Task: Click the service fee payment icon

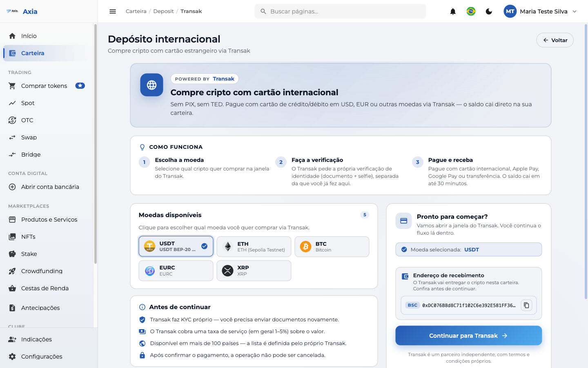Action: click(142, 332)
